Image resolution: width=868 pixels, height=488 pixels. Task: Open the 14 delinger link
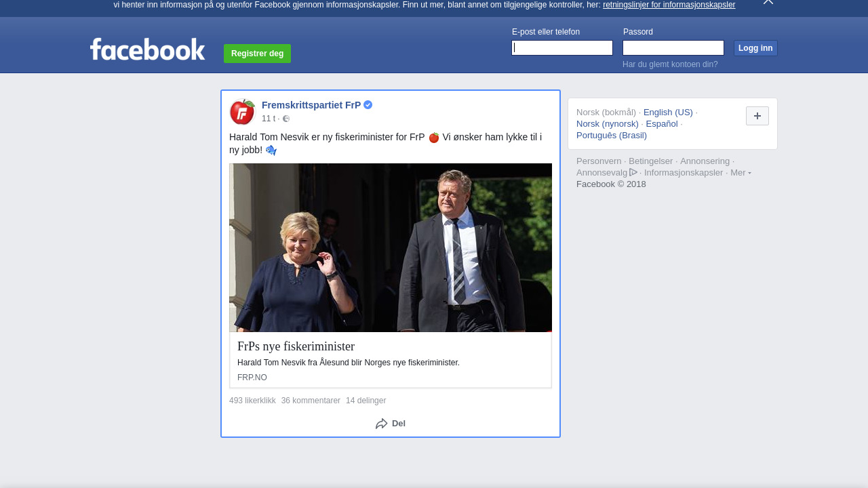coord(366,401)
